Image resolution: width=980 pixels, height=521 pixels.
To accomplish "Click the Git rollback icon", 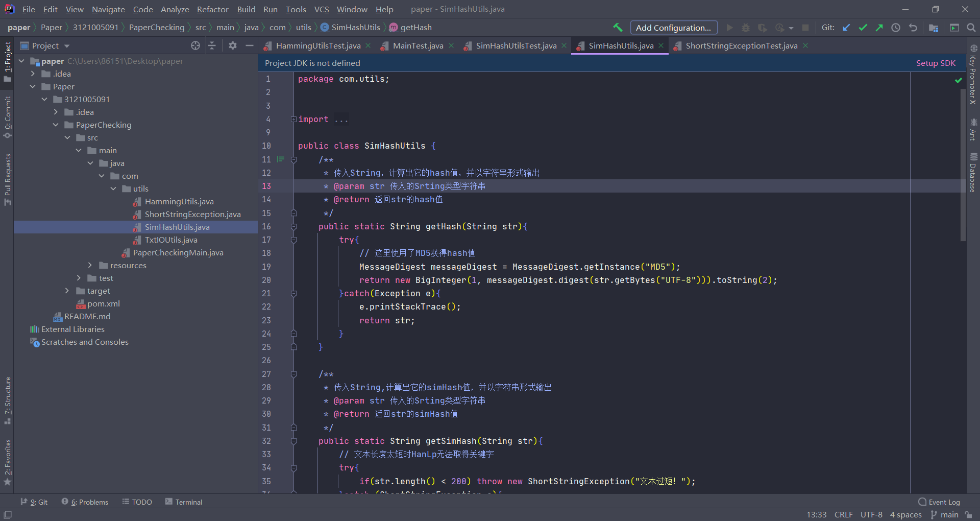I will coord(913,28).
